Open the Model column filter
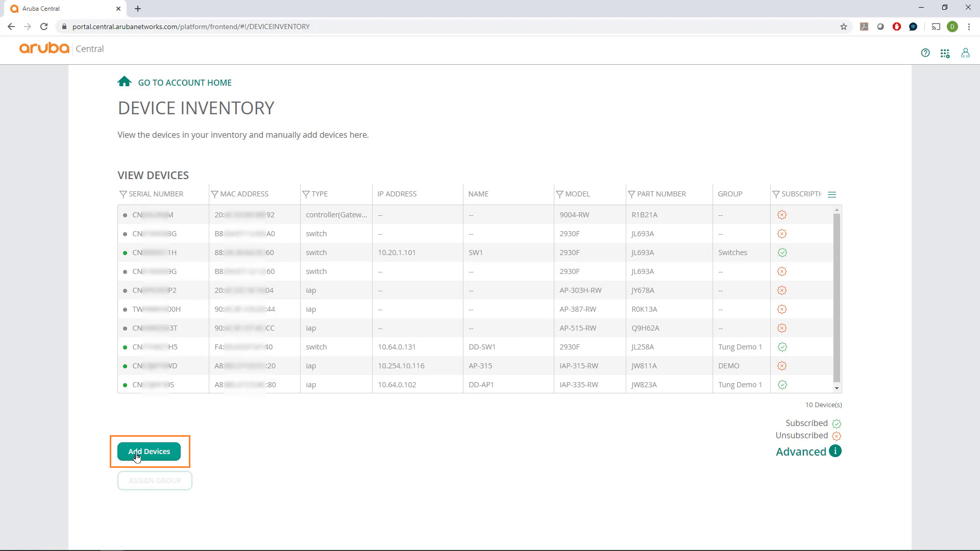The height and width of the screenshot is (551, 980). pyautogui.click(x=559, y=194)
